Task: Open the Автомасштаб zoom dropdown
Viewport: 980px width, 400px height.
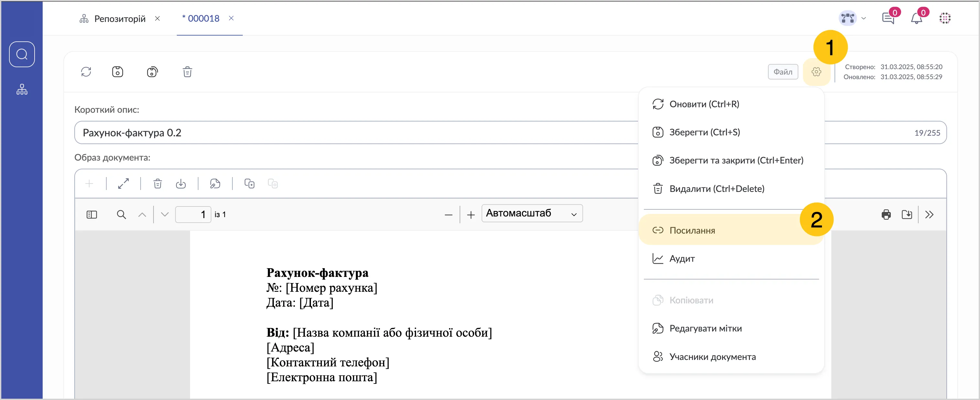Action: tap(531, 213)
